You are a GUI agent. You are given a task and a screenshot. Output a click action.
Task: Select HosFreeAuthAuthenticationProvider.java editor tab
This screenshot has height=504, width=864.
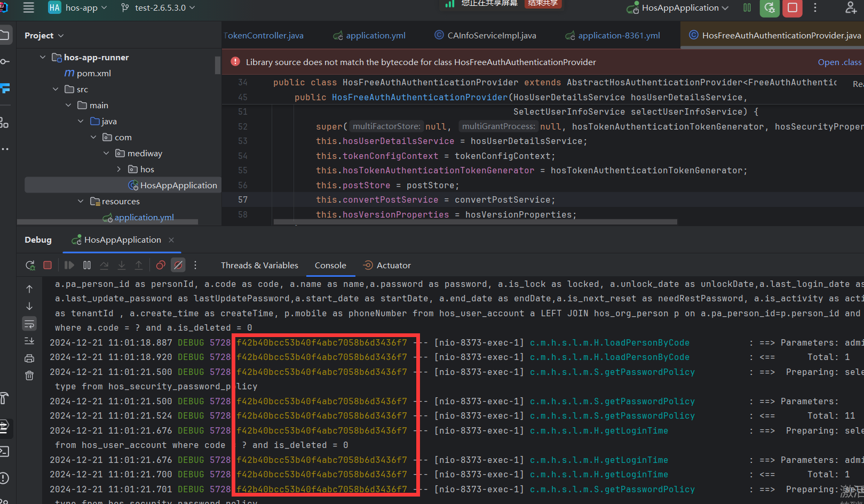[x=775, y=35]
